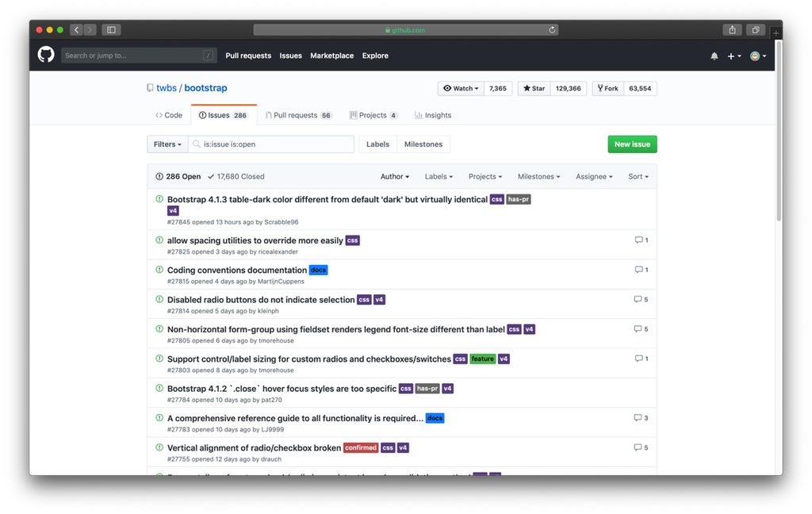Click the 'Search or jump to' field
This screenshot has width=812, height=514.
tap(138, 56)
